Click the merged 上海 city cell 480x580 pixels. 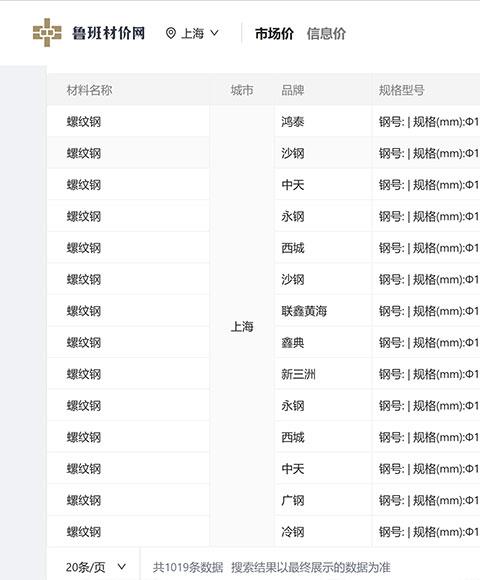pos(242,326)
